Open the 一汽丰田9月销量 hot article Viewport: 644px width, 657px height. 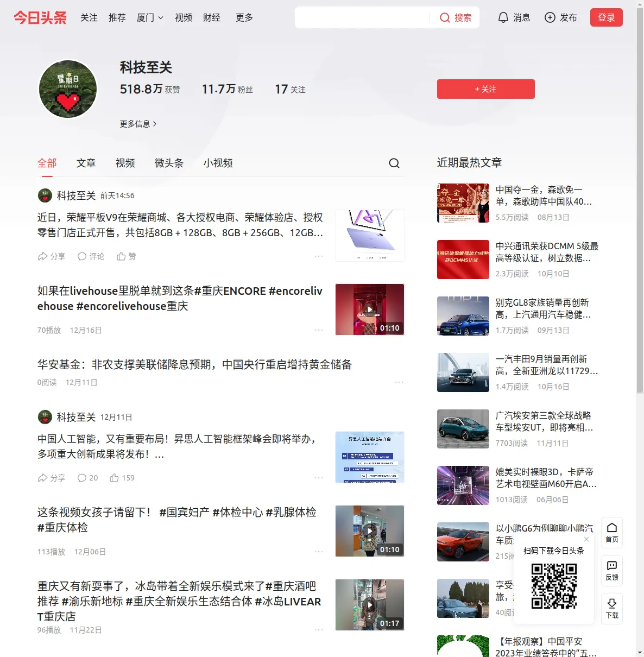click(547, 365)
